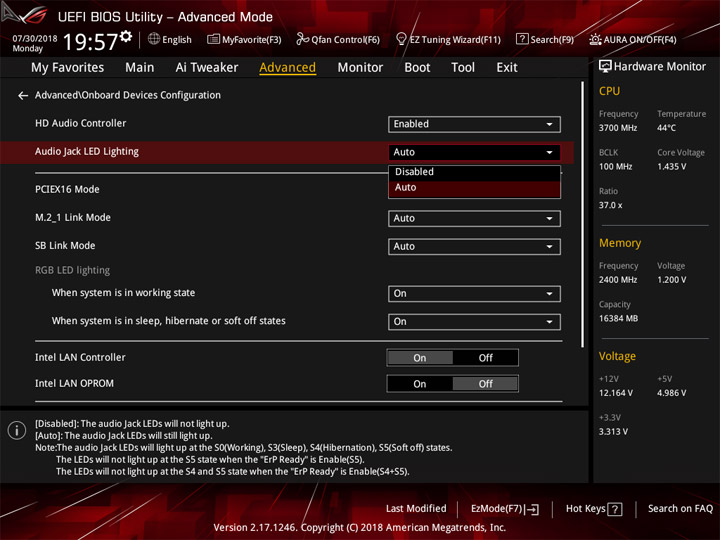
Task: Click the Hot Keys question mark icon
Action: 615,509
